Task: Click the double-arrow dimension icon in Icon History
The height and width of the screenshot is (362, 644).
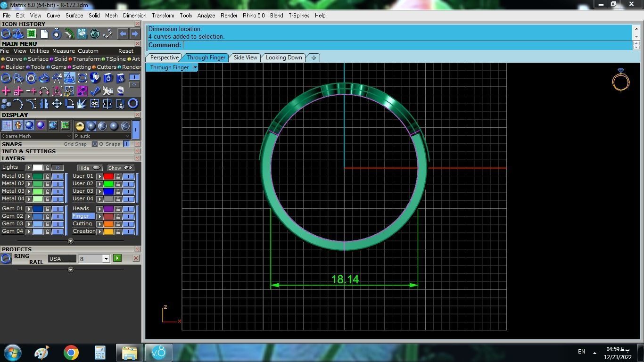Action: (107, 34)
